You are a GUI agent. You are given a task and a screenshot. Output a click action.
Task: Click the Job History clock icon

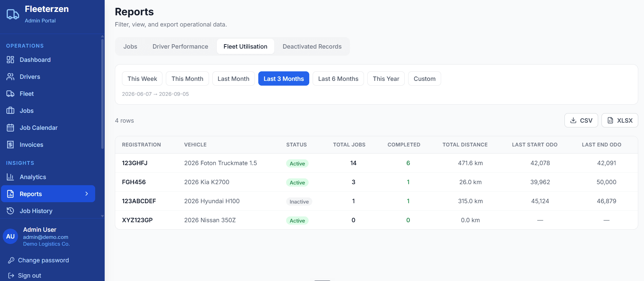pyautogui.click(x=11, y=211)
